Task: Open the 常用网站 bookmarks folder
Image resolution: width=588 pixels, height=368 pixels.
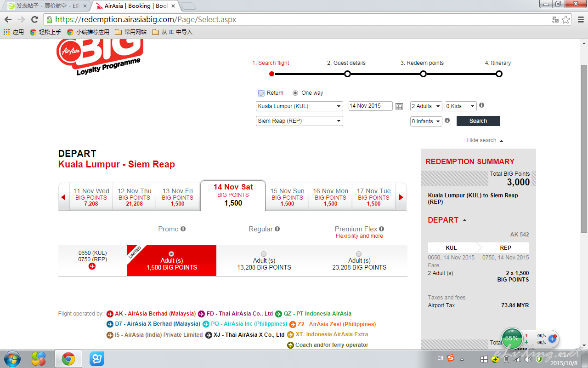Action: coord(131,32)
